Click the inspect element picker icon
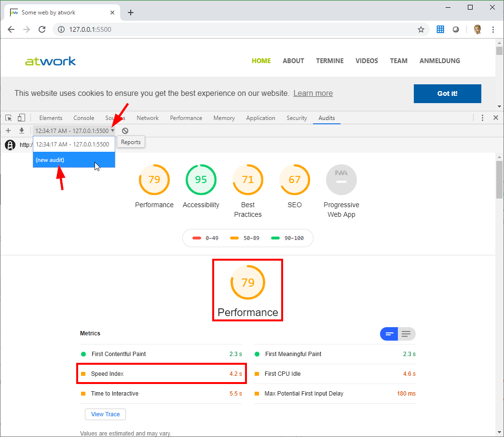The image size is (504, 437). pos(8,118)
